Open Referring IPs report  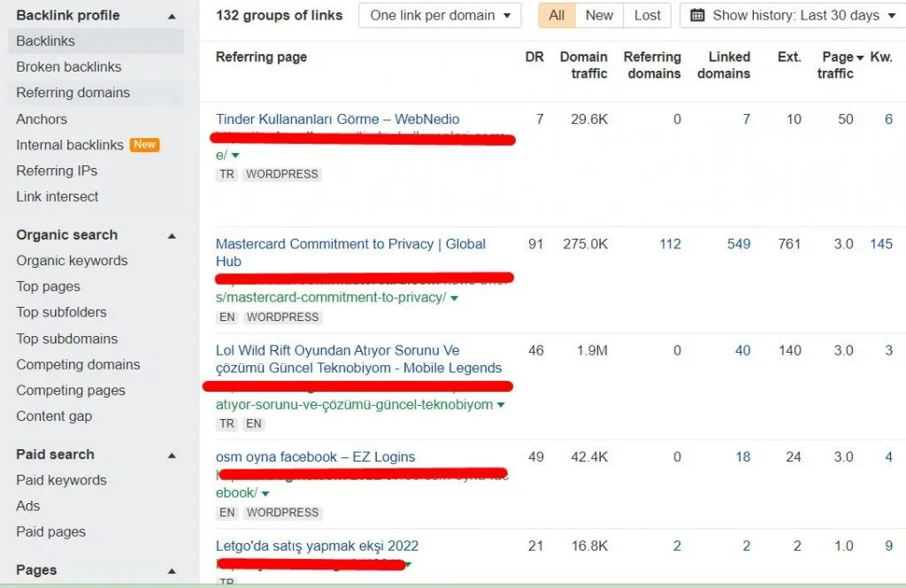pyautogui.click(x=57, y=171)
